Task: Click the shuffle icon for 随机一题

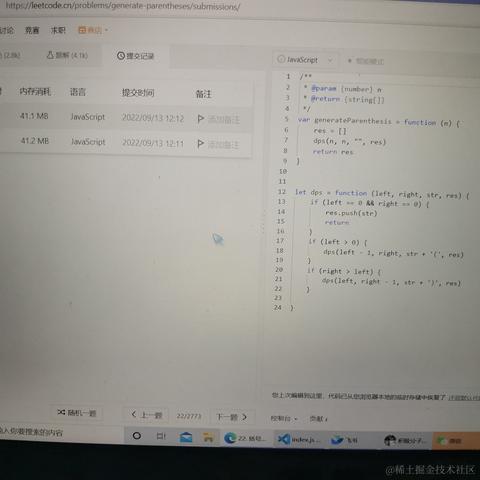Action: (x=61, y=412)
